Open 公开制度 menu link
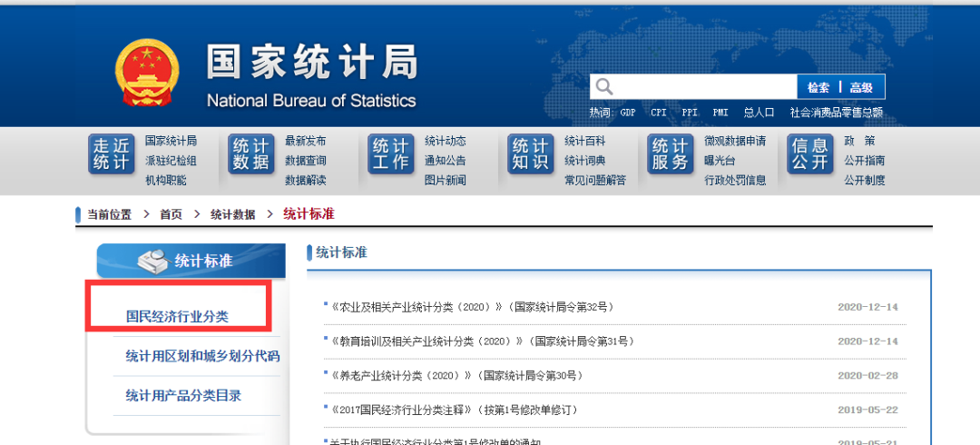Image resolution: width=980 pixels, height=445 pixels. 865,180
